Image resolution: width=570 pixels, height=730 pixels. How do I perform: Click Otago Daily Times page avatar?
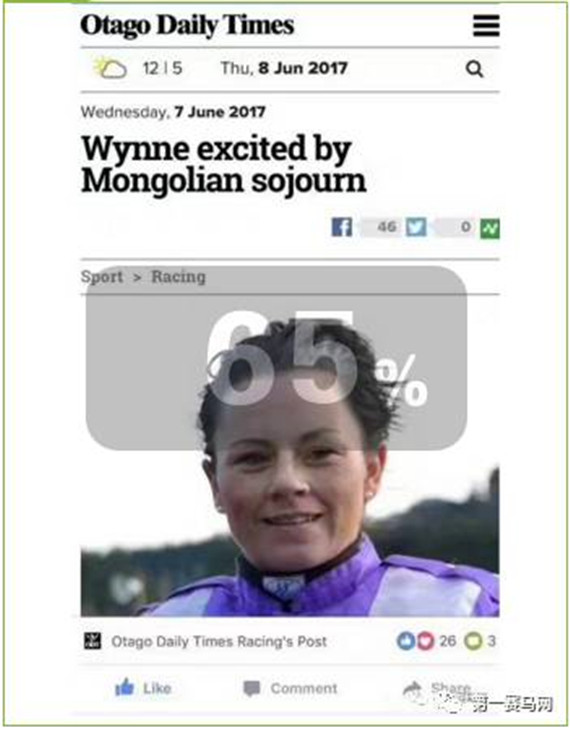[x=92, y=641]
